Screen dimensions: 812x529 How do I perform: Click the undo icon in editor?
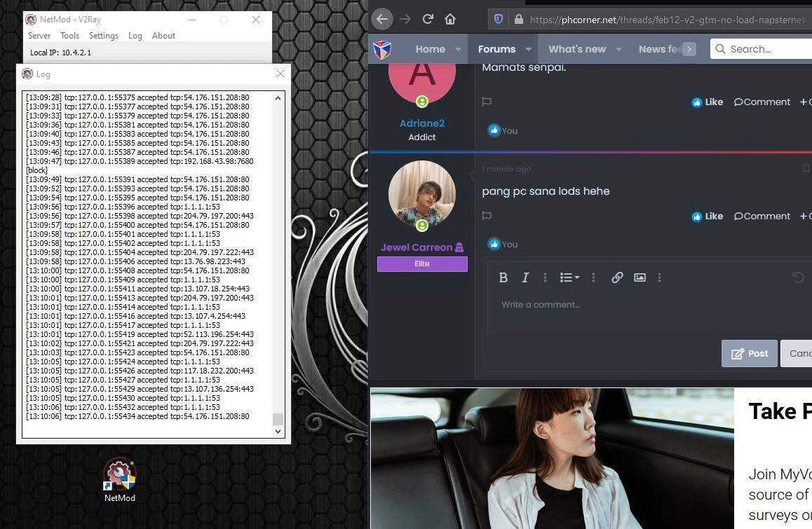click(x=798, y=277)
